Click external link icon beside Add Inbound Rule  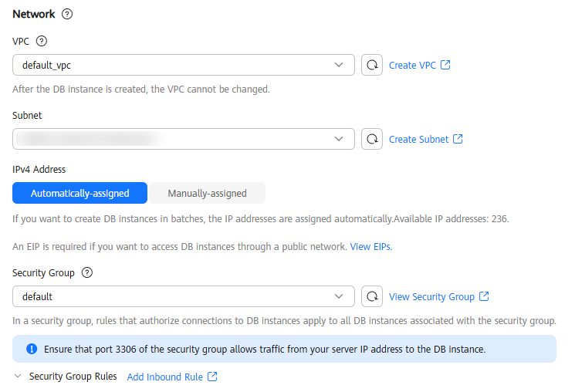pos(212,377)
